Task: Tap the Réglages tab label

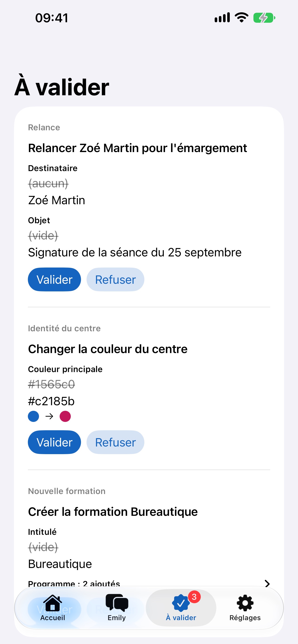Action: (245, 618)
